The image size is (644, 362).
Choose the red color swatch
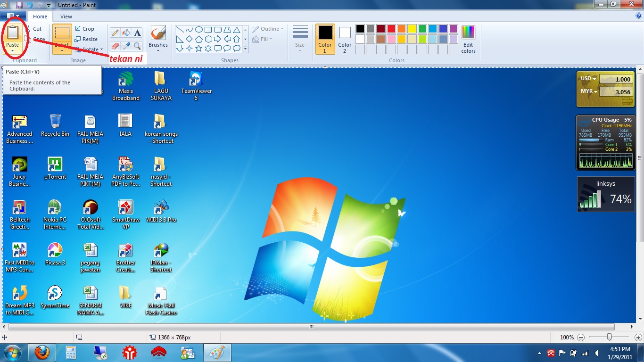click(391, 29)
